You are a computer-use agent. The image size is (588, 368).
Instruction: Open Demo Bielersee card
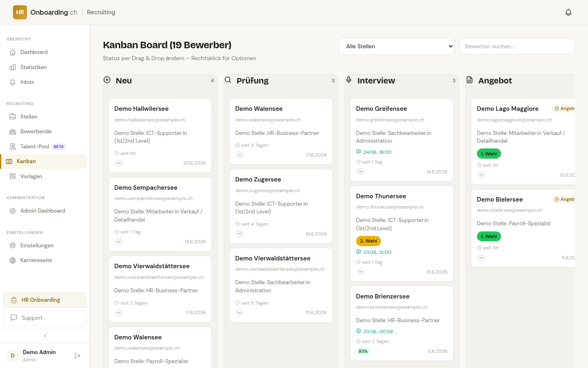523,228
